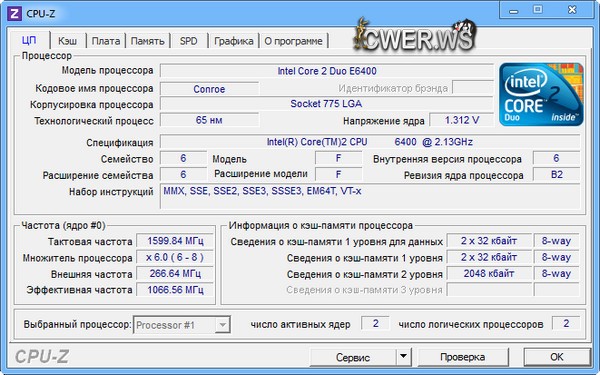Click the empty brand identifier field

tap(473, 88)
